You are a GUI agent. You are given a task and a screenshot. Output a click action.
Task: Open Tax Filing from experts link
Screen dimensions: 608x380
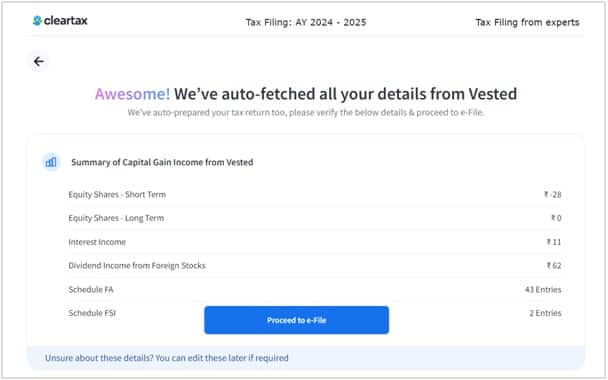[527, 22]
